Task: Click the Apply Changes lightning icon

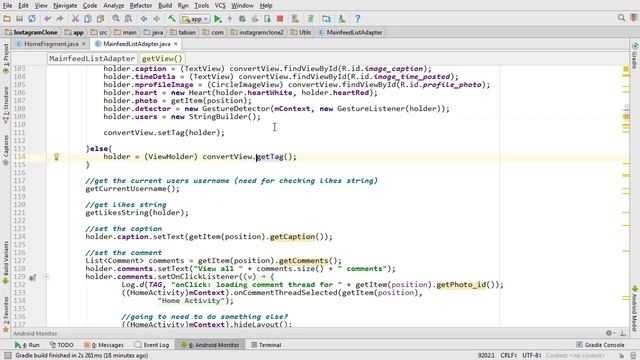Action: click(230, 19)
